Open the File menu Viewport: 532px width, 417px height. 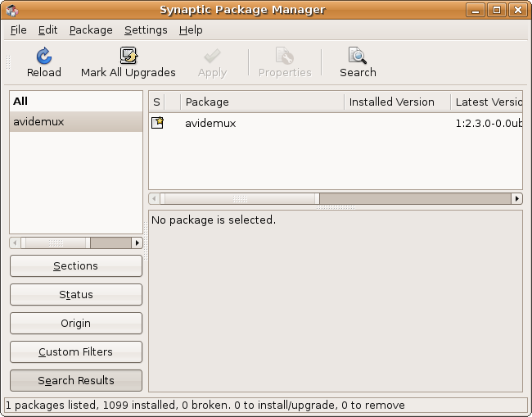click(18, 29)
